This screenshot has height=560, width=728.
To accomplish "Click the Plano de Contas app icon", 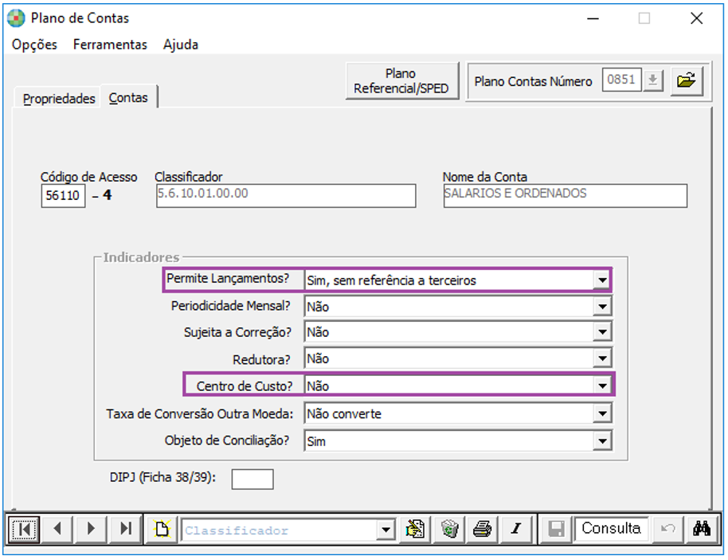I will pos(16,18).
